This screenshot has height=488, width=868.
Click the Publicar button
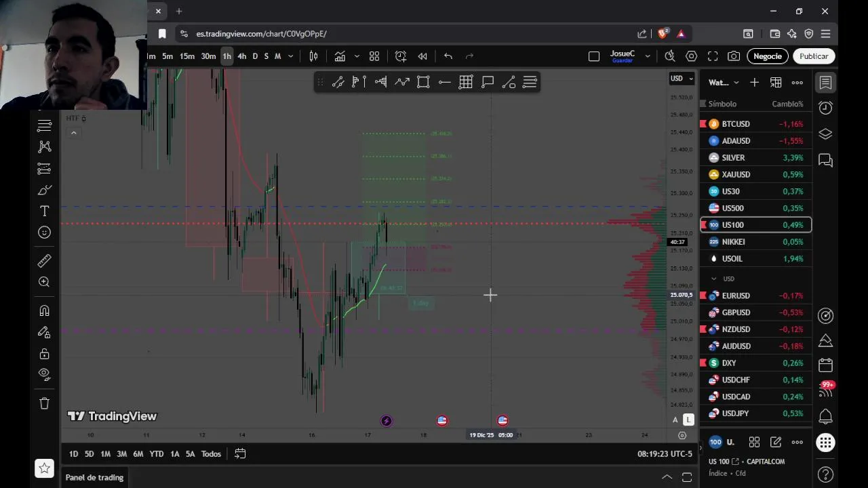pos(814,56)
